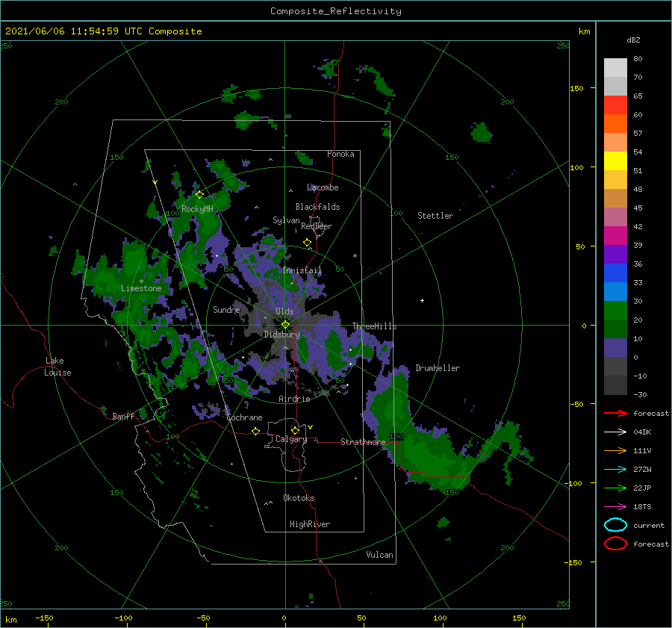
Task: Select the red 60 dBZ legend swatch
Action: (615, 105)
